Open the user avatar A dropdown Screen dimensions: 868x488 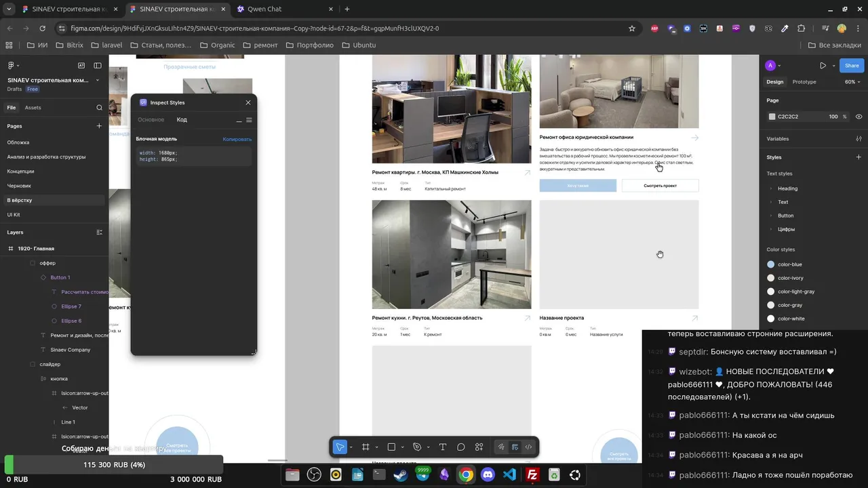click(x=773, y=66)
